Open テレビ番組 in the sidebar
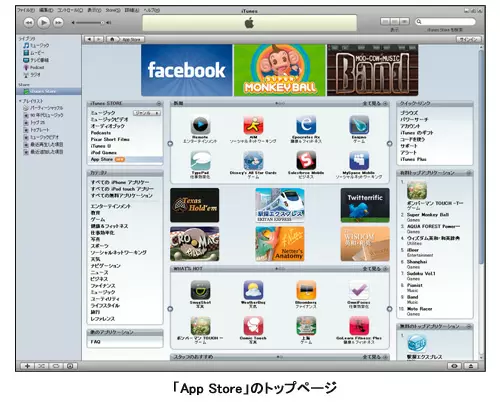Viewport: 500px width, 404px height. [36, 60]
